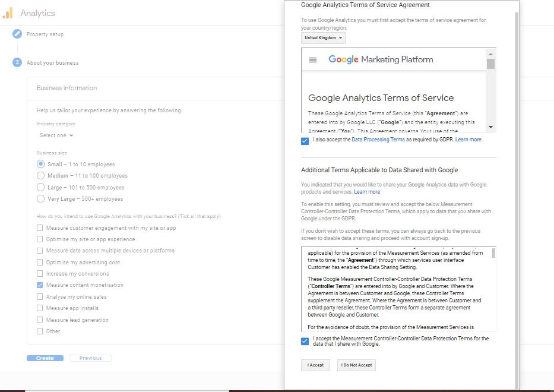
Task: Click the I Accept button
Action: 315,365
